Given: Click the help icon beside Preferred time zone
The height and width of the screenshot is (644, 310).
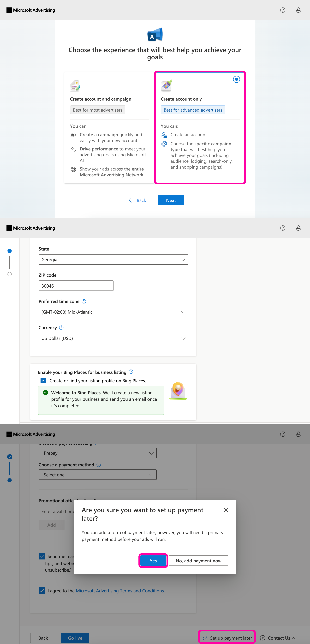Looking at the screenshot, I should click(84, 302).
